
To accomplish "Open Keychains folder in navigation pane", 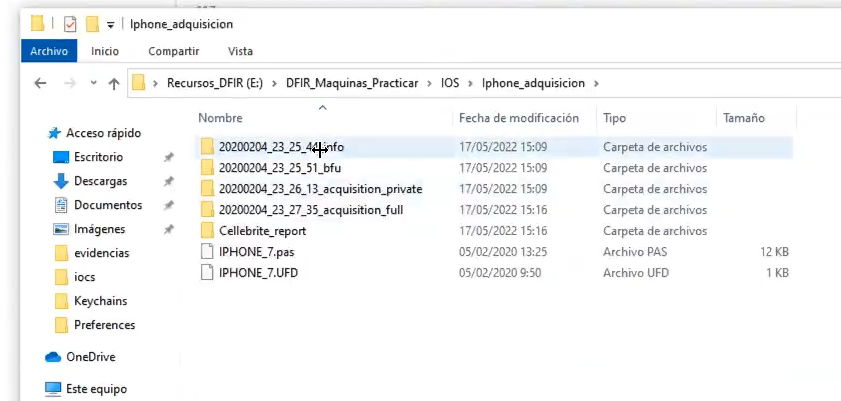I will pos(101,301).
